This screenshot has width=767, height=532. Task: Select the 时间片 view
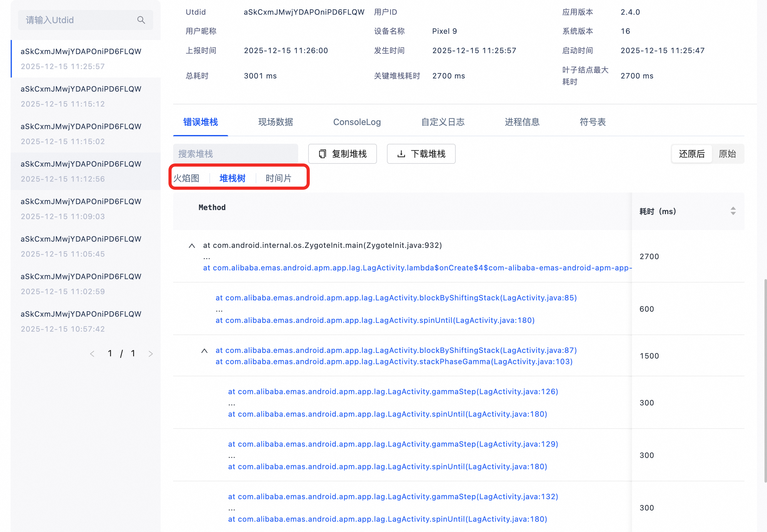point(278,178)
